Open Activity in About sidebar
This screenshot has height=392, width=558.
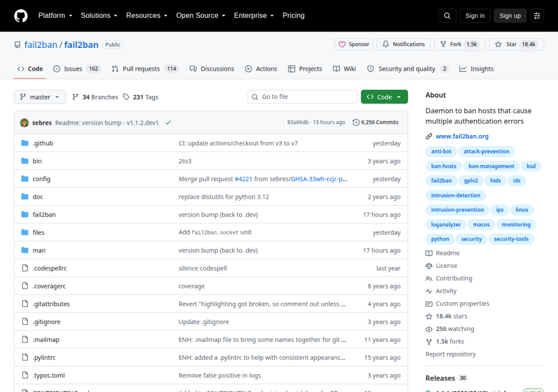click(441, 291)
